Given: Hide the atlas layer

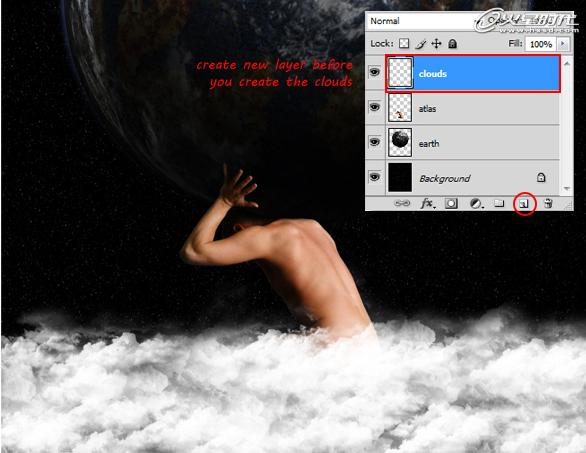Looking at the screenshot, I should (x=374, y=107).
